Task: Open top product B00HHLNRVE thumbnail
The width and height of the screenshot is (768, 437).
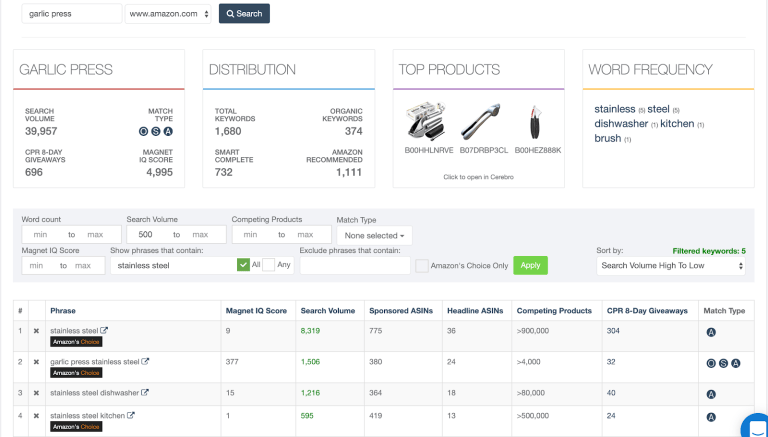Action: click(x=426, y=121)
